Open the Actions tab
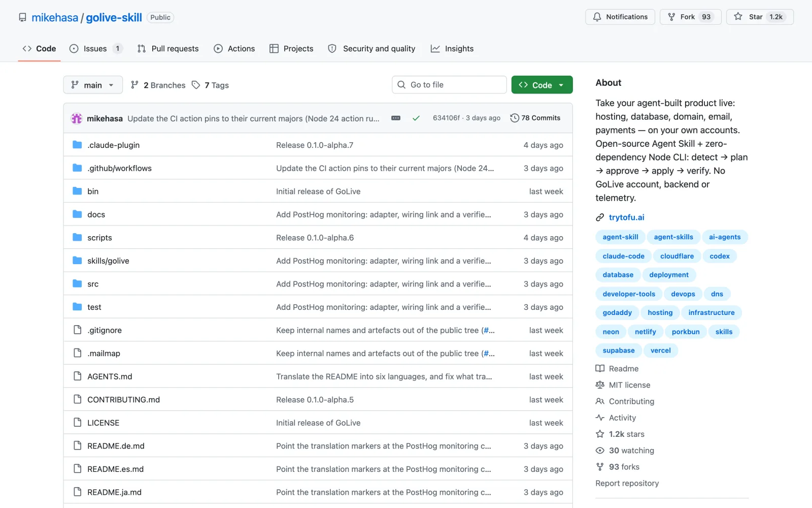Screen dimensions: 812x508 coord(234,49)
